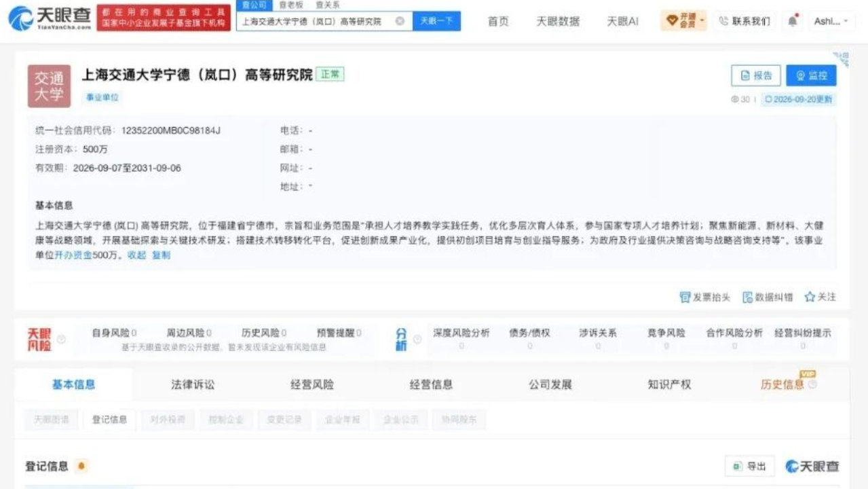Open the notification bell
Viewport: 868px width, 489px height.
(x=793, y=21)
